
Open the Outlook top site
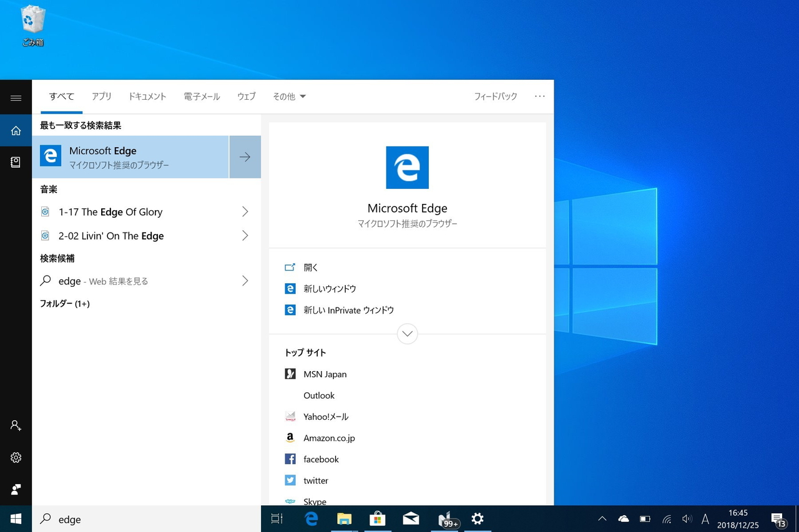[319, 395]
